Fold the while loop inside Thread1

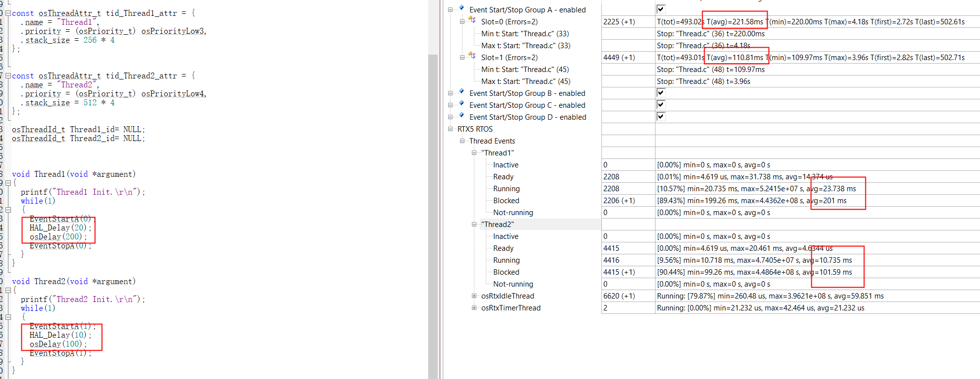(8, 210)
